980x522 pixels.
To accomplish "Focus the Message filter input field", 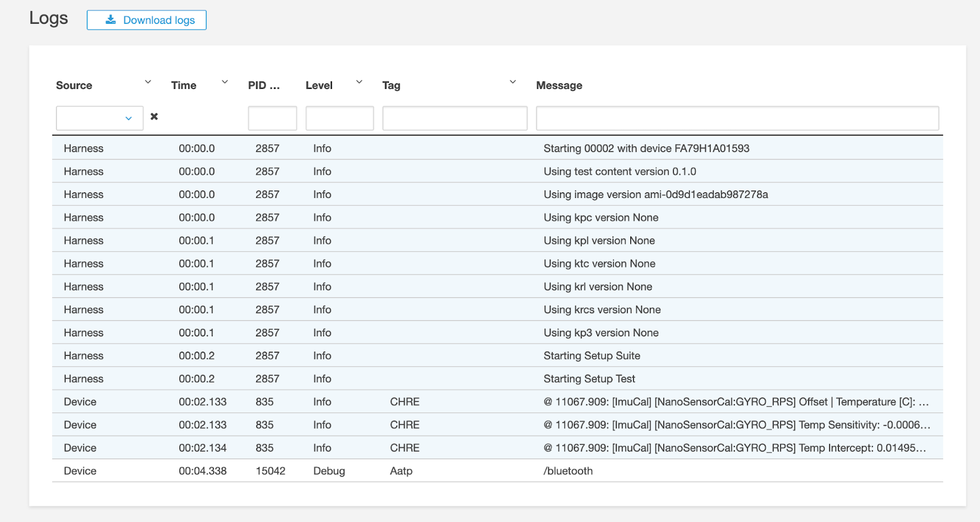I will [x=737, y=118].
